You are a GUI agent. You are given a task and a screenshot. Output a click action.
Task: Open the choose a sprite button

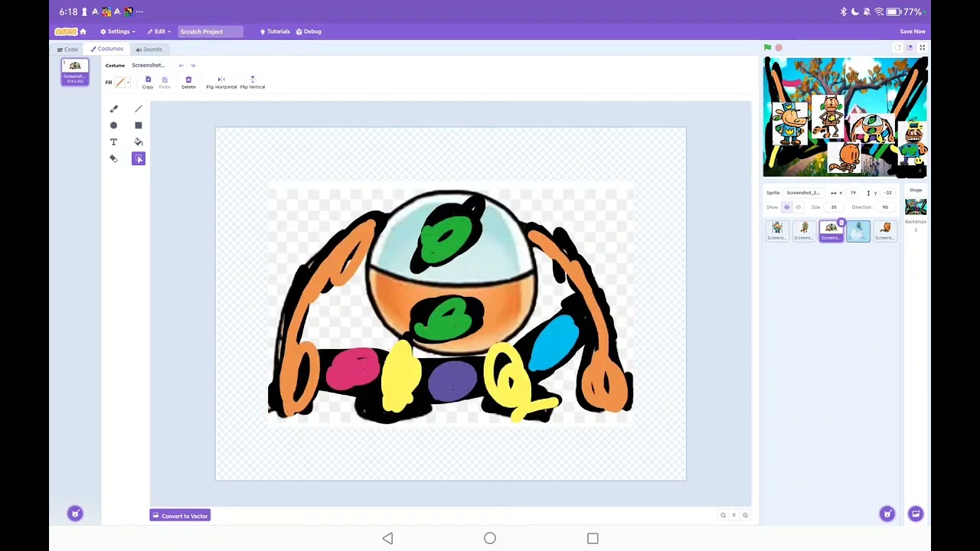(887, 514)
